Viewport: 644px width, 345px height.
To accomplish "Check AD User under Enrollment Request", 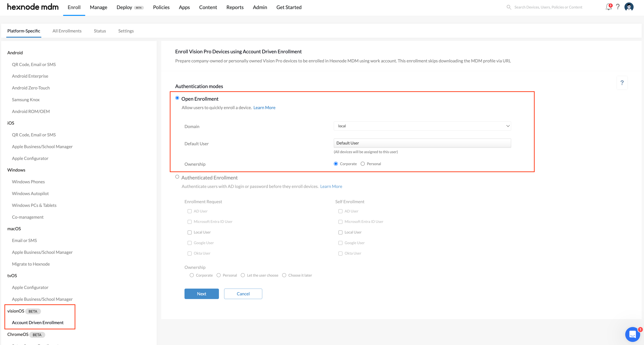I will click(190, 211).
